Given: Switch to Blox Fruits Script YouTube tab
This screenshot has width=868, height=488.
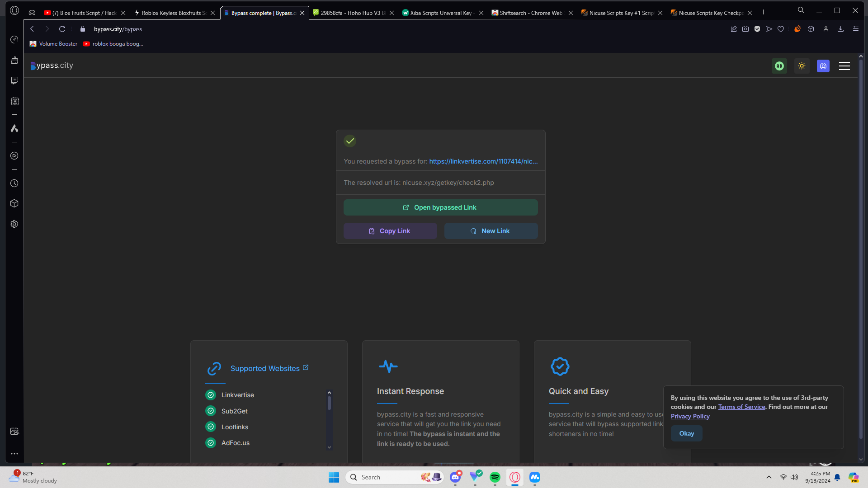Looking at the screenshot, I should pyautogui.click(x=80, y=13).
